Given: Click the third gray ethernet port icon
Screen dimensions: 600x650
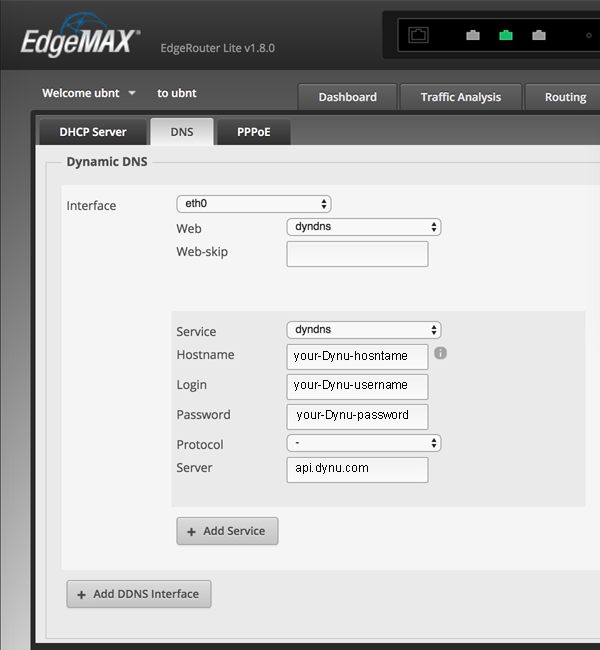Looking at the screenshot, I should pos(539,35).
